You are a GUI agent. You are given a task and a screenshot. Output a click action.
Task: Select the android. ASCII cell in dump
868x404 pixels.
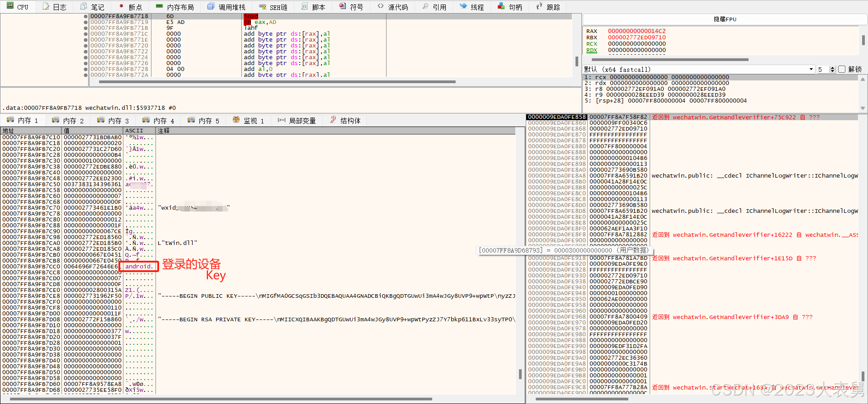click(139, 266)
